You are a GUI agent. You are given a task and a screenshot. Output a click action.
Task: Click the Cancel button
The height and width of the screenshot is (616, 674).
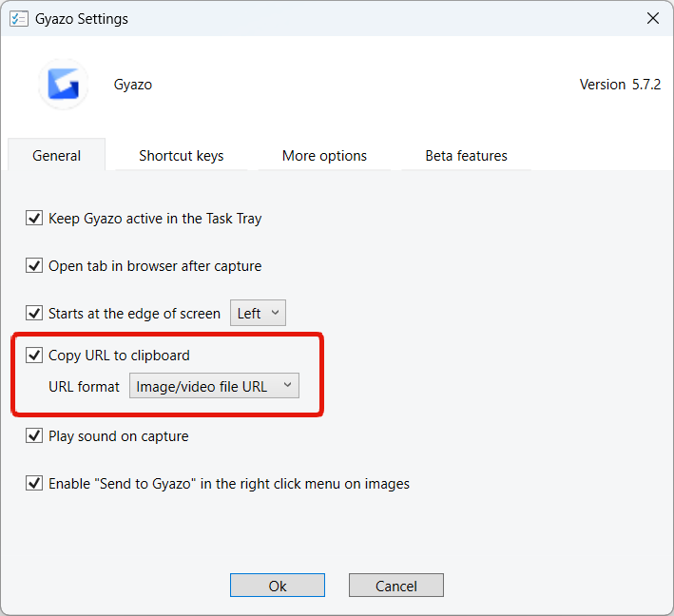pyautogui.click(x=395, y=586)
